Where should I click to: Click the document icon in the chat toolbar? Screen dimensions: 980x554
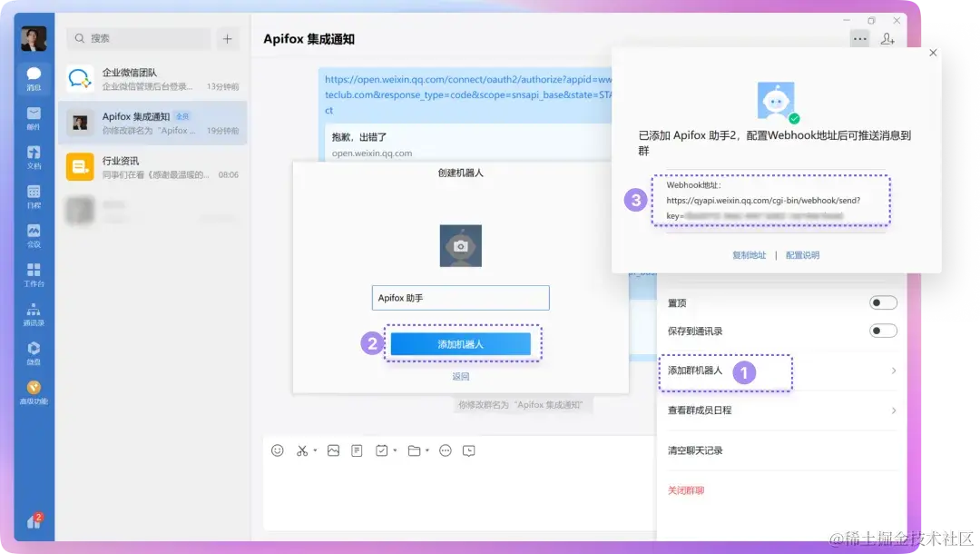coord(357,450)
